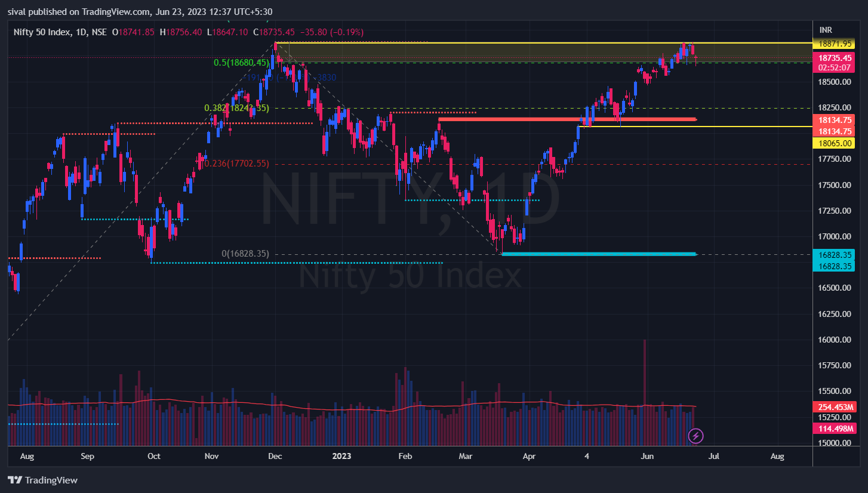Click the Feb label on time axis
The image size is (868, 493).
(405, 457)
